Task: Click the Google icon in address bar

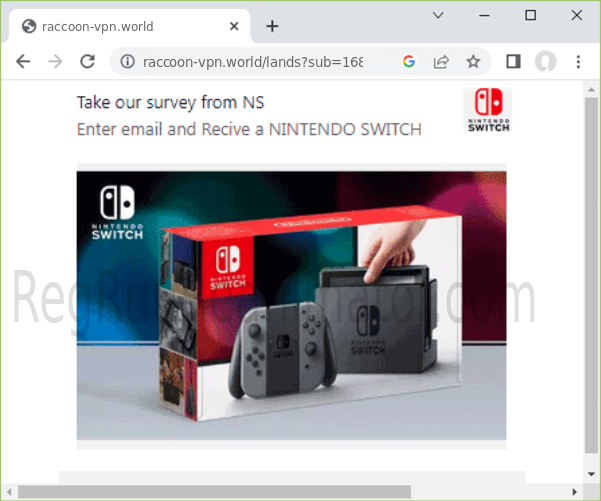Action: 408,62
